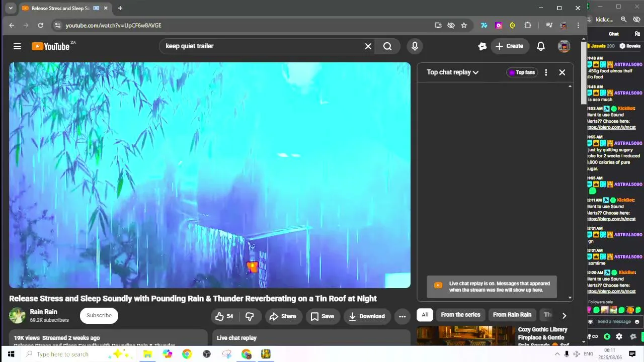Open the YouTube Create menu
The height and width of the screenshot is (362, 644).
coord(510,46)
